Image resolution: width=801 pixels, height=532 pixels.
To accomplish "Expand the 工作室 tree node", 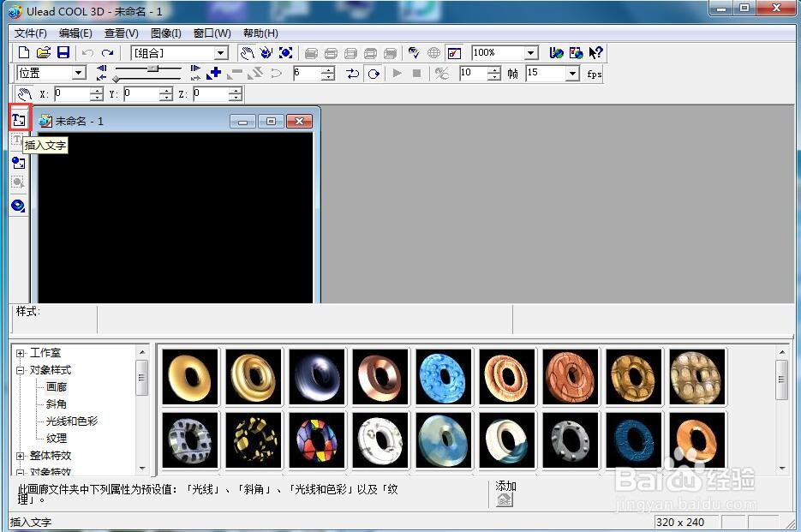I will [20, 353].
